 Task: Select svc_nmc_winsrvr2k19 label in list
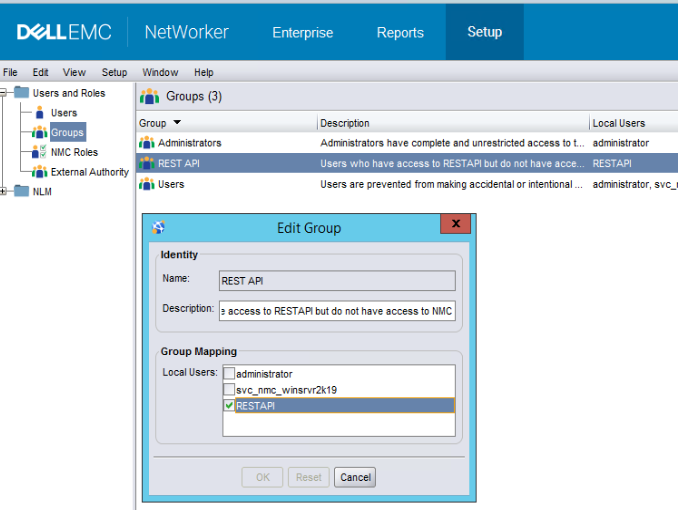click(x=286, y=390)
